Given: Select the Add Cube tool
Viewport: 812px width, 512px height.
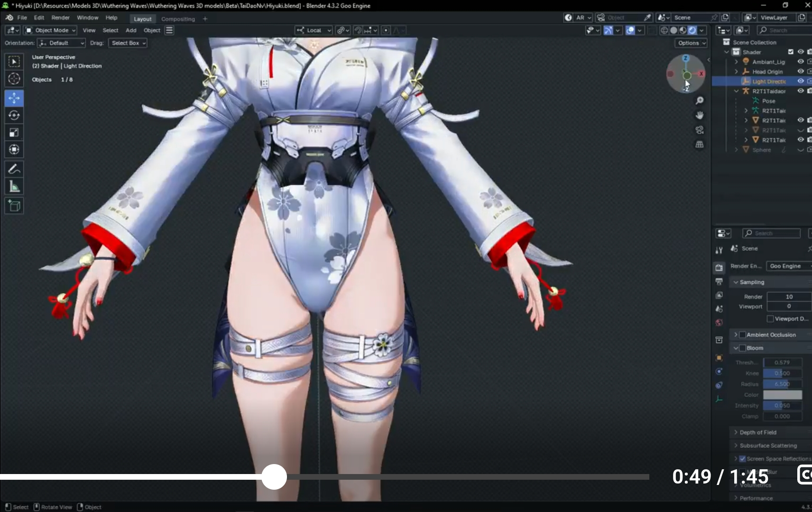Looking at the screenshot, I should point(14,206).
